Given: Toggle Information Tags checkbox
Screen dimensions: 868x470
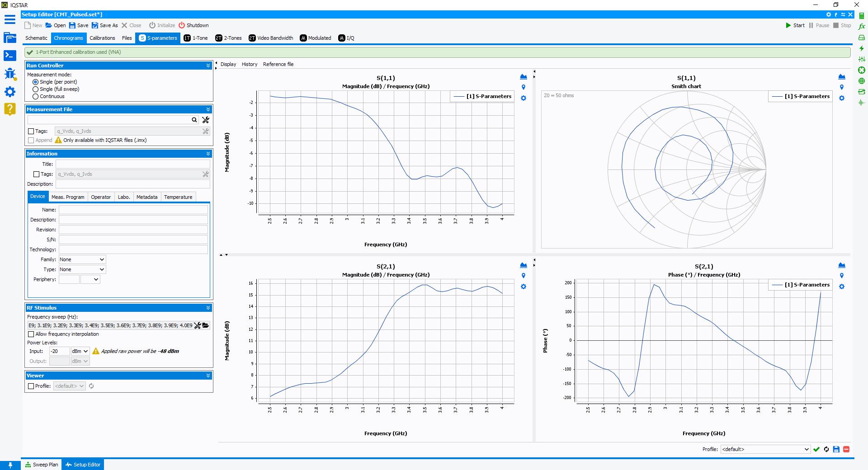Looking at the screenshot, I should point(37,174).
